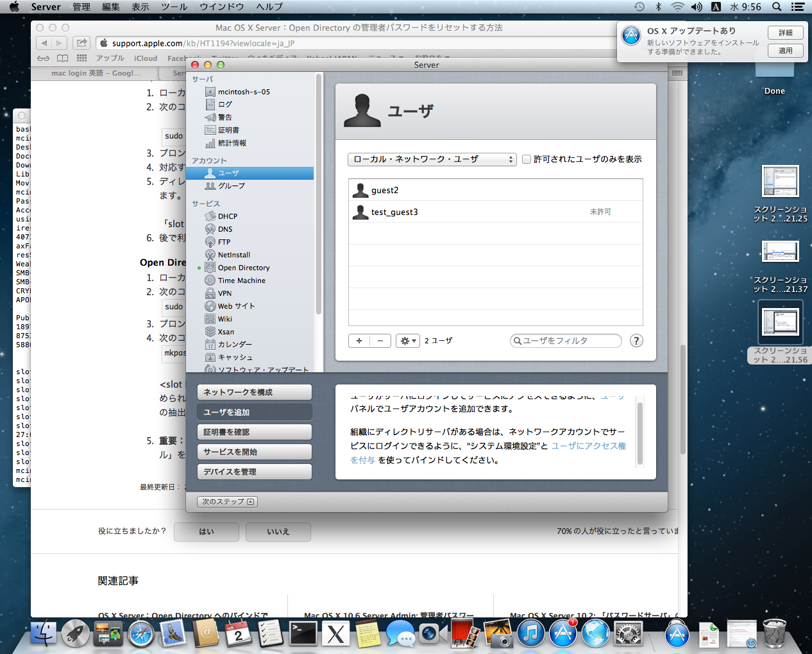Collapse the 次のステップ panel
This screenshot has width=812, height=654.
[228, 502]
